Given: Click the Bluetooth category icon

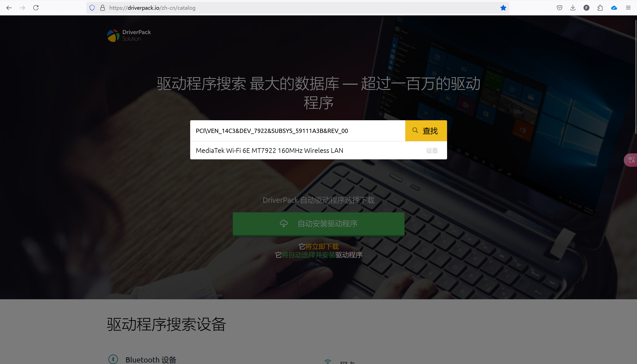Looking at the screenshot, I should pyautogui.click(x=113, y=360).
